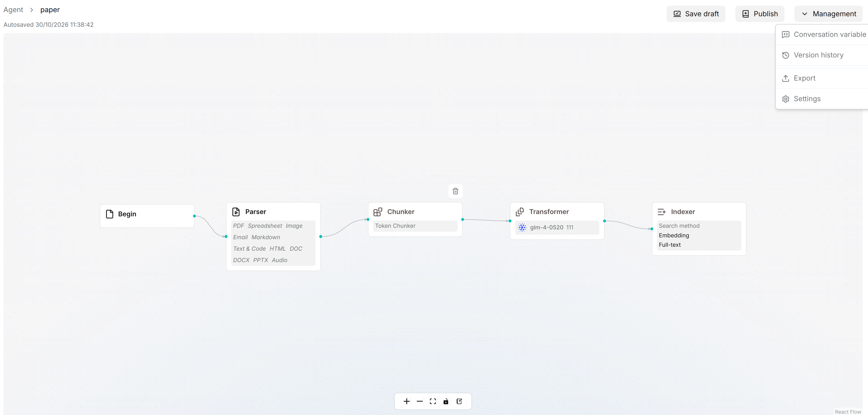Click the Version history clock icon
Viewport: 868px width, 415px height.
pyautogui.click(x=786, y=55)
